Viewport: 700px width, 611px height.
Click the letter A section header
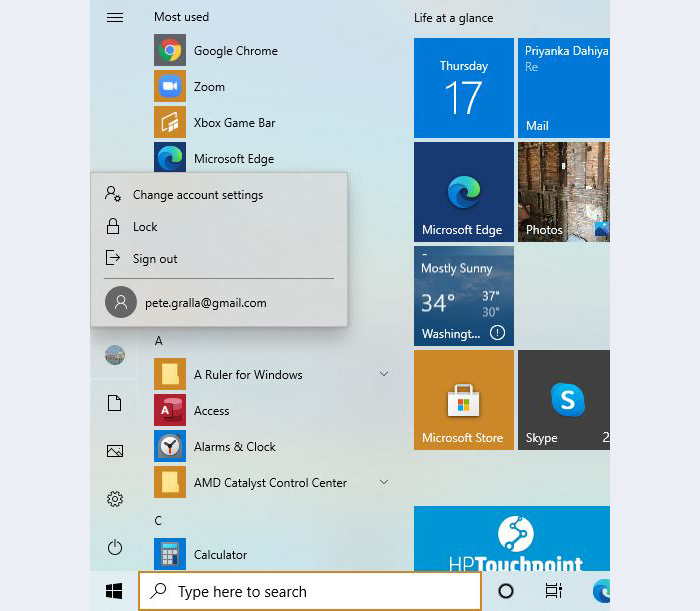158,341
